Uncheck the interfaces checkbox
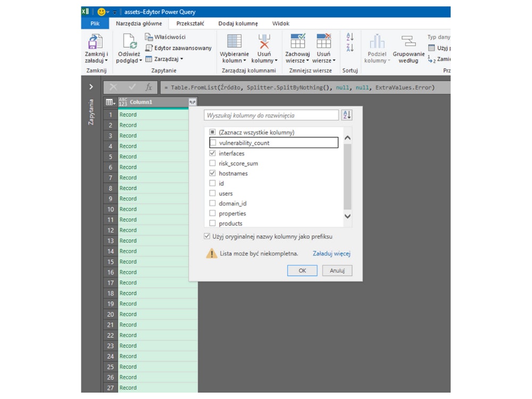 (213, 153)
